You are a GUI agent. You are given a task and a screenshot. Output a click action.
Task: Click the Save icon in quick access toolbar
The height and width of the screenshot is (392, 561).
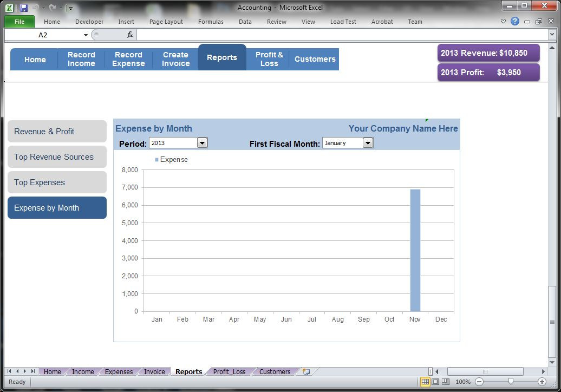24,8
